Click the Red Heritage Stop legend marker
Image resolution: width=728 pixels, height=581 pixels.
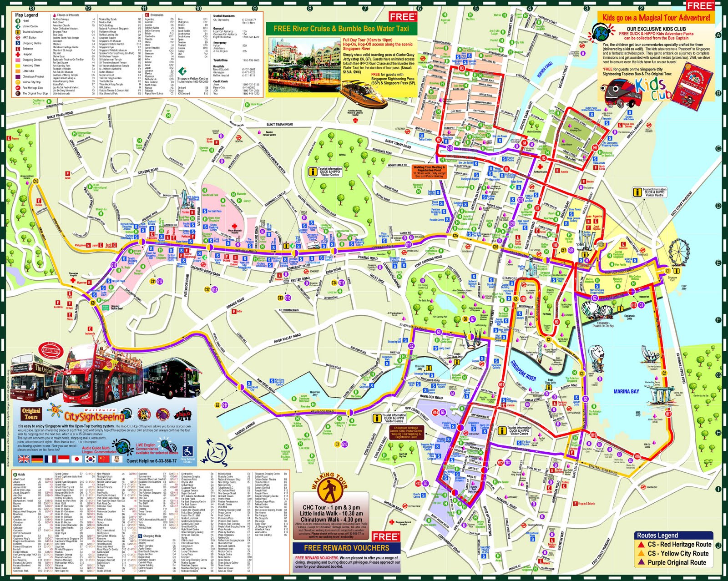pos(18,88)
